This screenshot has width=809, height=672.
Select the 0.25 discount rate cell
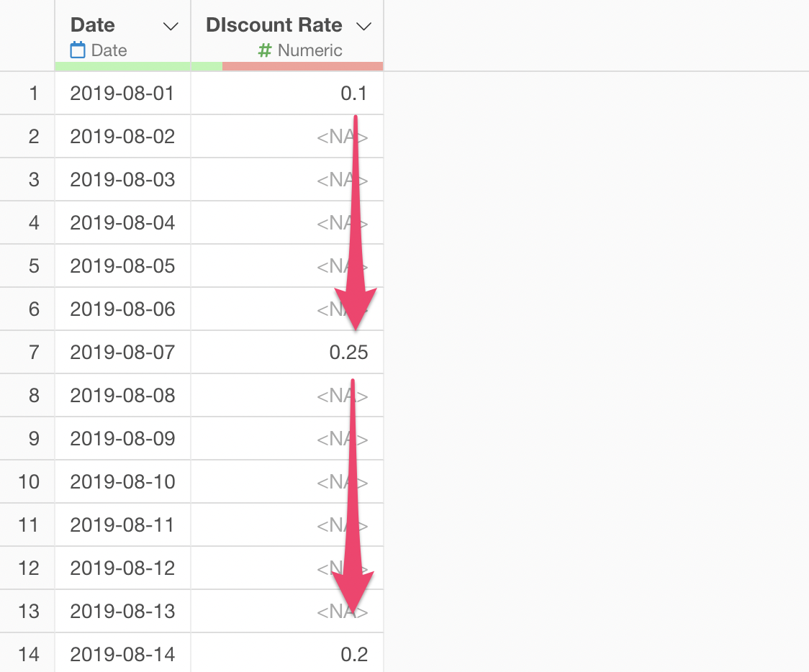(287, 353)
